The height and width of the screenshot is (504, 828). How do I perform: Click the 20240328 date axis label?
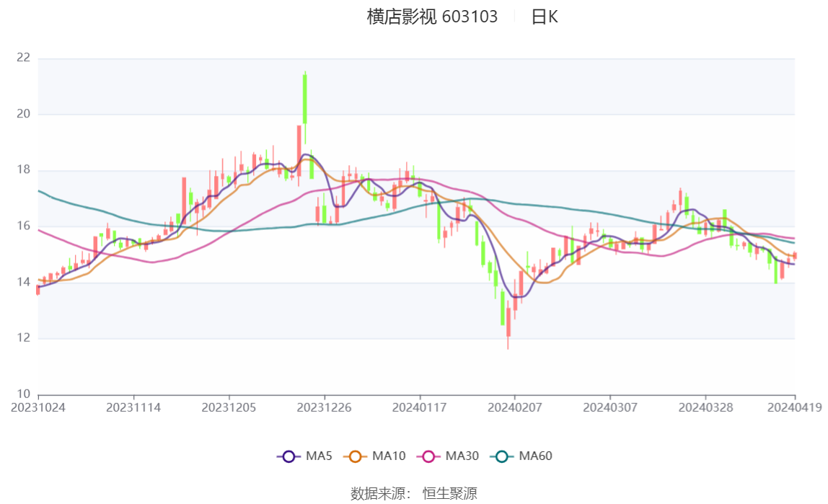pos(705,407)
